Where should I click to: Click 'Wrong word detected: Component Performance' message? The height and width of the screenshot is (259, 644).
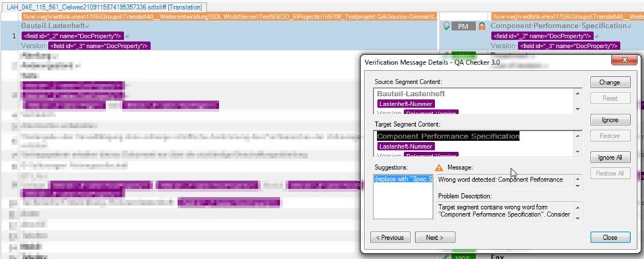[x=500, y=180]
